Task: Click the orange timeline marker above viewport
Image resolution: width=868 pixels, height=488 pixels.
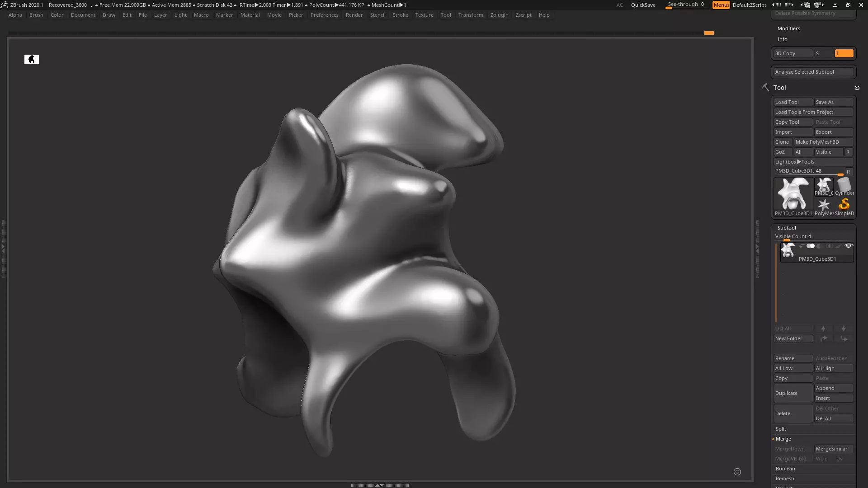Action: 709,33
